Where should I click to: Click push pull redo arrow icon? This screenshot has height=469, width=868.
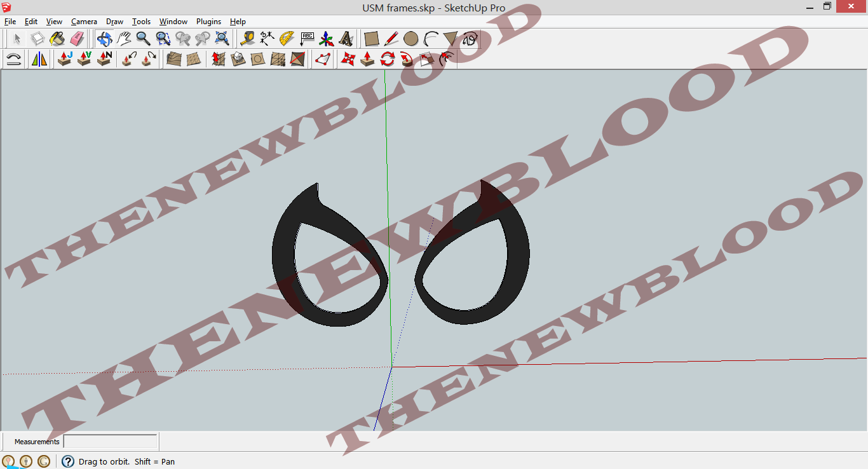coord(149,59)
